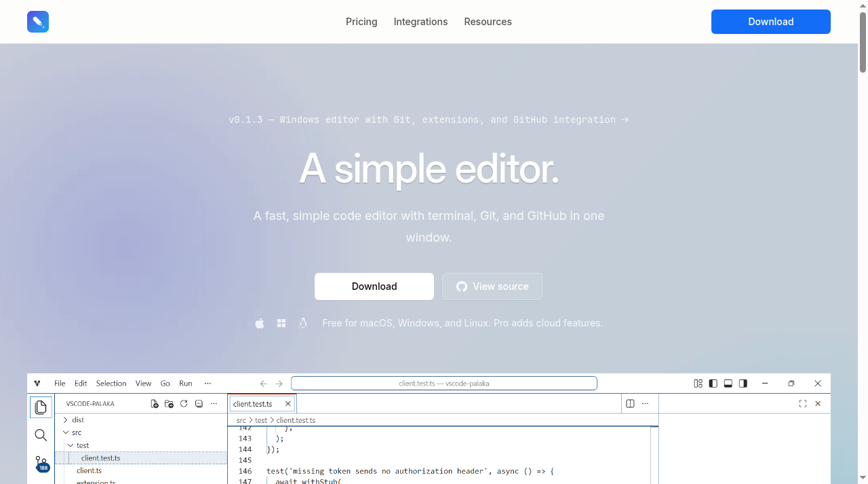This screenshot has height=484, width=868.
Task: Select client.ts in the file tree
Action: (x=141, y=470)
